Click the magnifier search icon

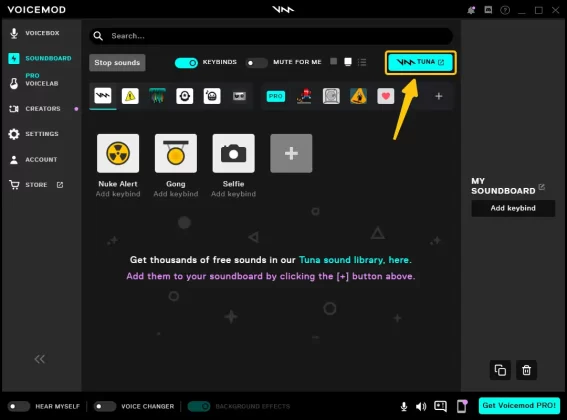click(98, 36)
